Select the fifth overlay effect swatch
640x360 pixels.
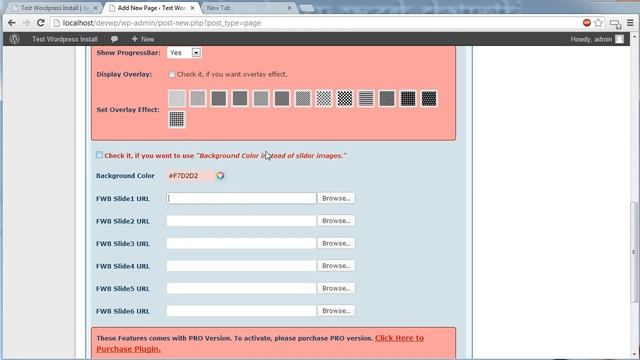tap(261, 98)
